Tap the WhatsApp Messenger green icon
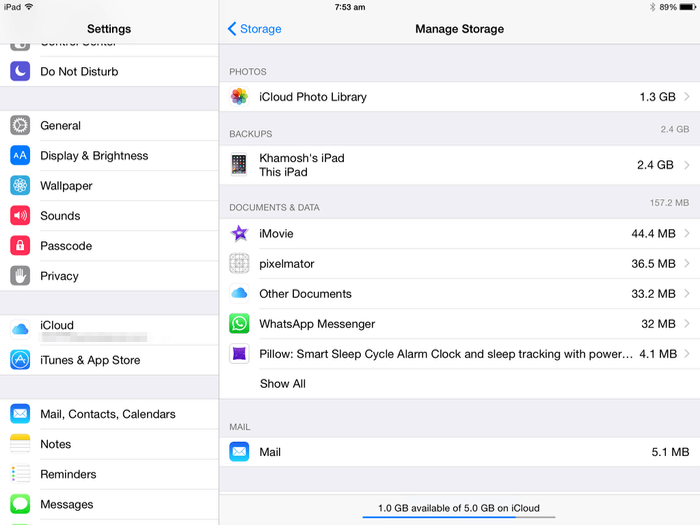The image size is (700, 525). point(239,323)
